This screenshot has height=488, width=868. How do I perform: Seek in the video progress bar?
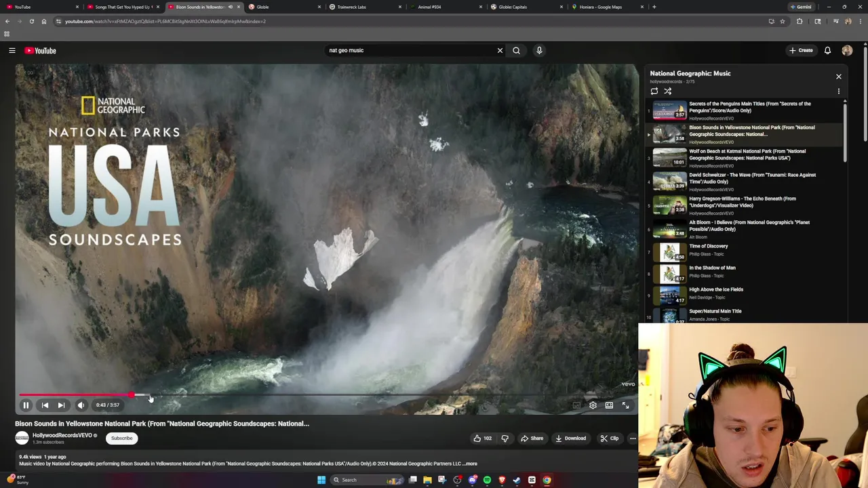point(325,394)
